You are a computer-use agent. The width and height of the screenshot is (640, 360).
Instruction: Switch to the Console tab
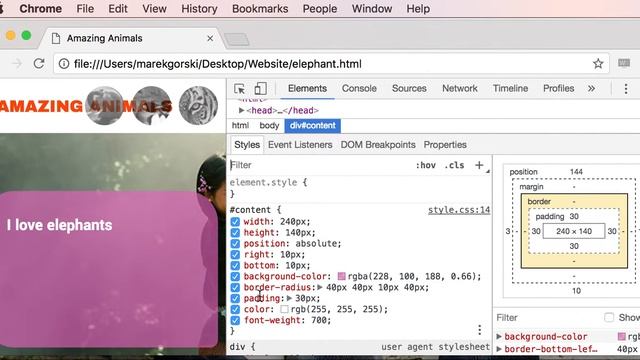coord(359,89)
